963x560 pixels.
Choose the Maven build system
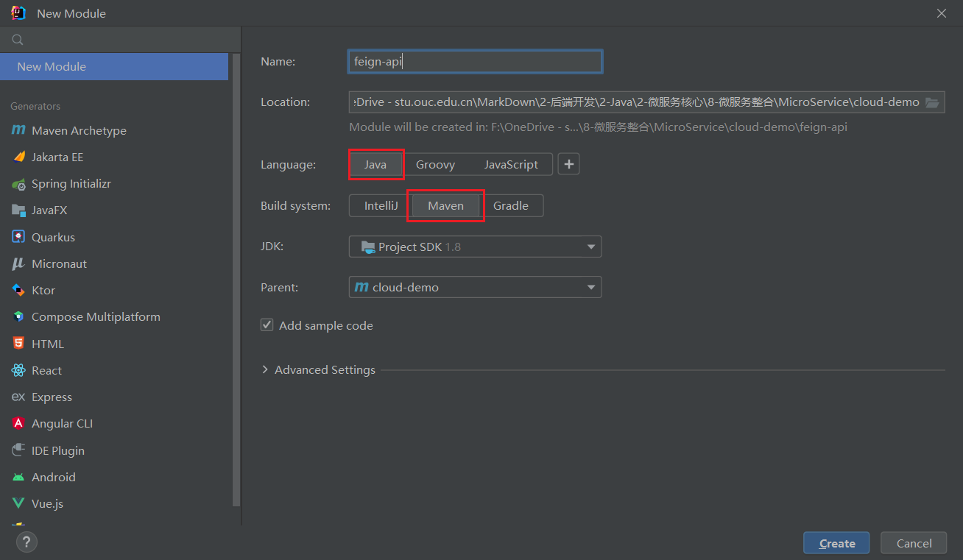446,206
